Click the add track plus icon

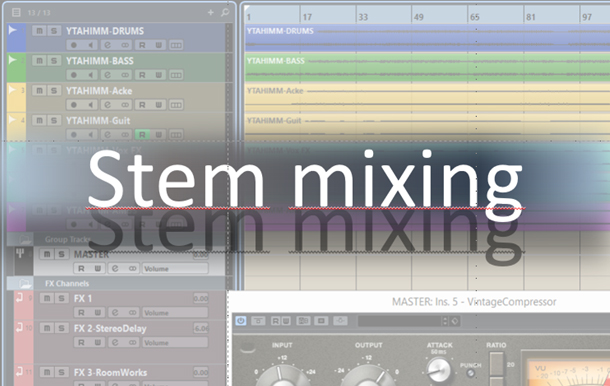click(x=210, y=12)
